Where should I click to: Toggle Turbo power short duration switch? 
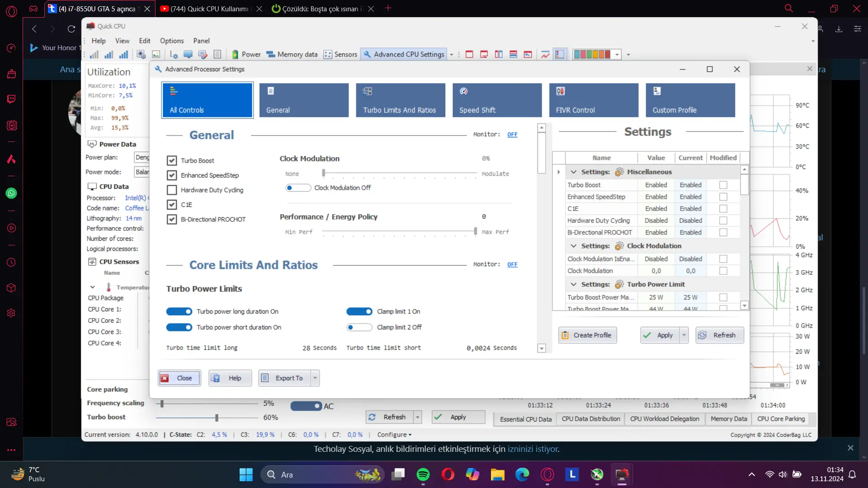point(179,327)
